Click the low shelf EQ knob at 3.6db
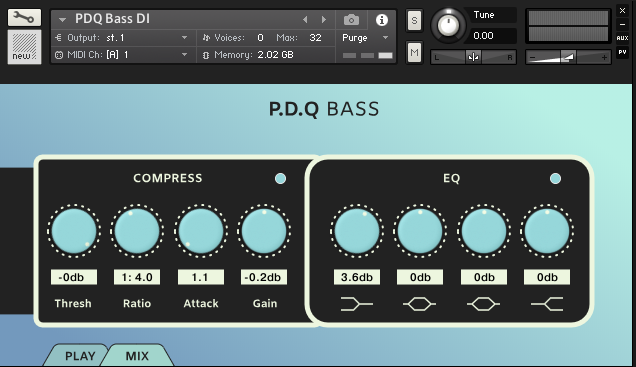This screenshot has height=367, width=636. [357, 231]
